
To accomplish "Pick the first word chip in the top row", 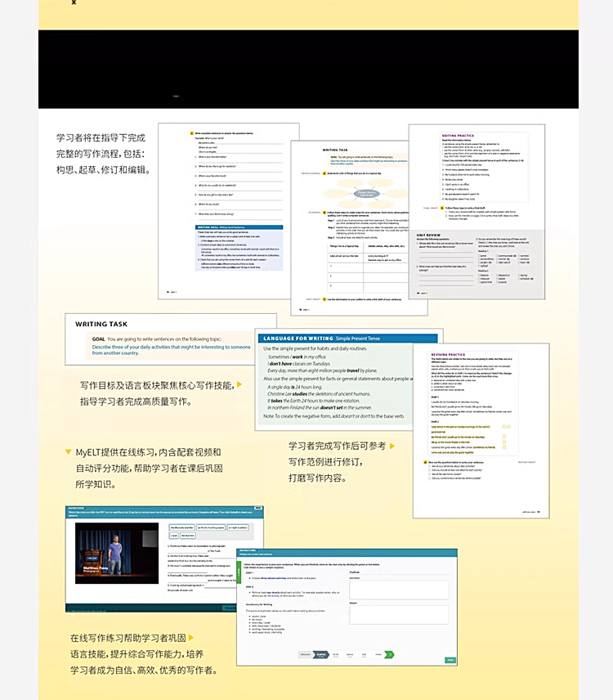I will click(182, 527).
